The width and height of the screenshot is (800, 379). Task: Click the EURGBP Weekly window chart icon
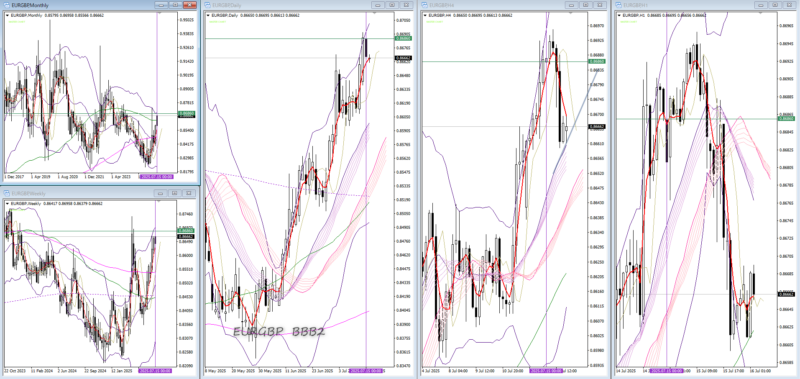tap(6, 193)
